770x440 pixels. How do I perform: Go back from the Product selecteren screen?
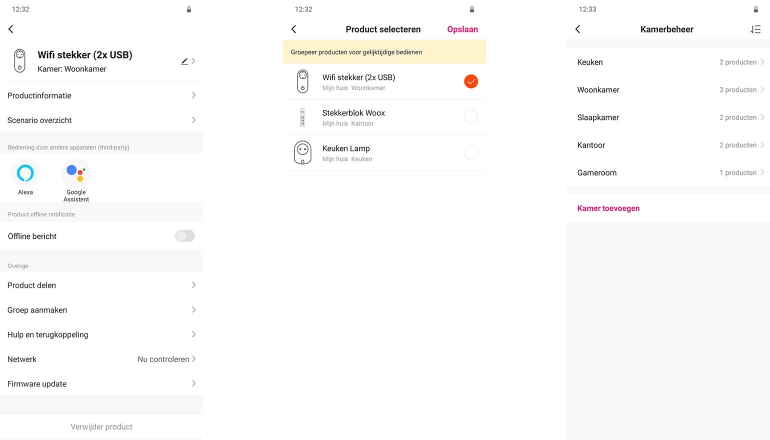point(293,29)
